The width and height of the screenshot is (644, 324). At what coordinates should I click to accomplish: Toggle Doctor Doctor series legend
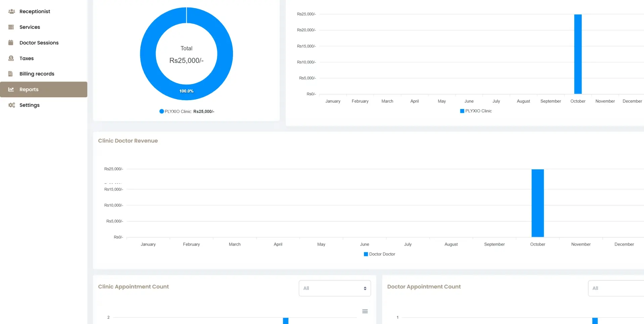pos(379,254)
